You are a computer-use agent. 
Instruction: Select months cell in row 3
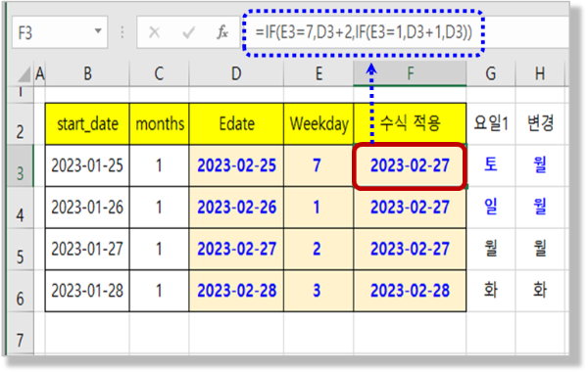(159, 165)
